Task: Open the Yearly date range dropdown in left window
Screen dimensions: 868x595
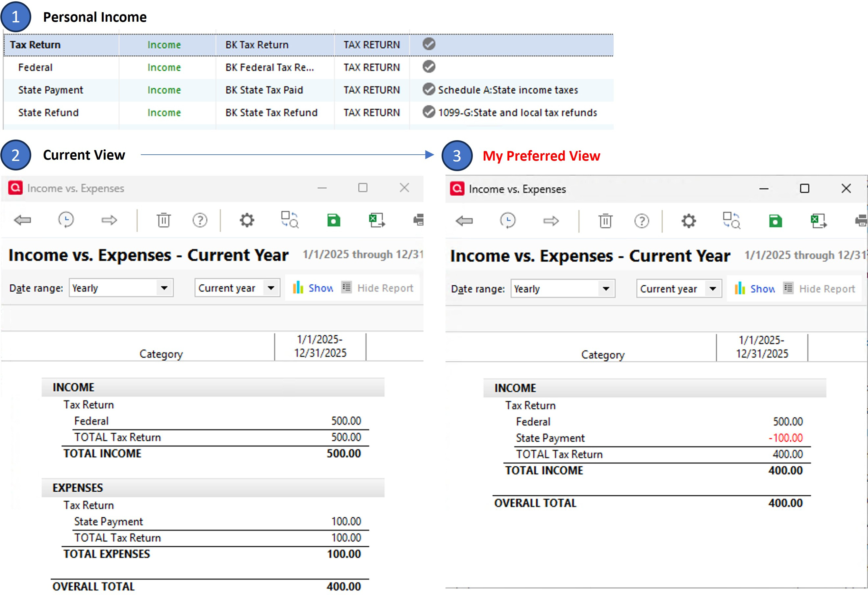Action: [164, 288]
